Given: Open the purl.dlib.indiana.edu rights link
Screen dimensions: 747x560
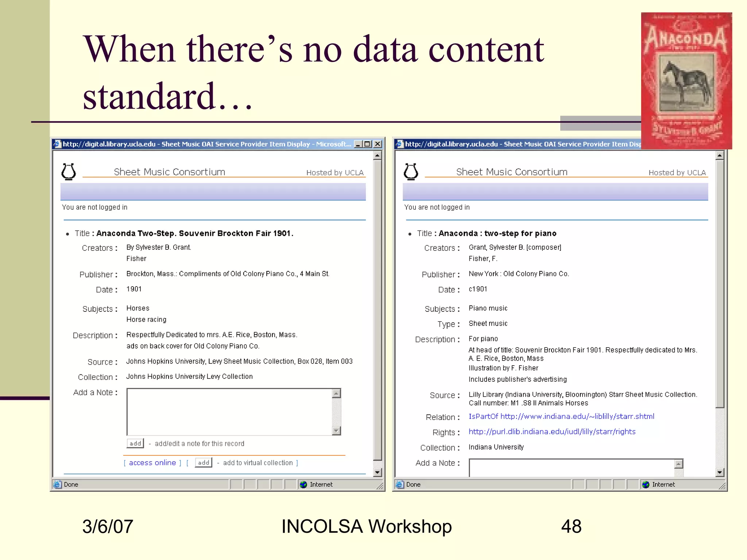Looking at the screenshot, I should pos(552,432).
